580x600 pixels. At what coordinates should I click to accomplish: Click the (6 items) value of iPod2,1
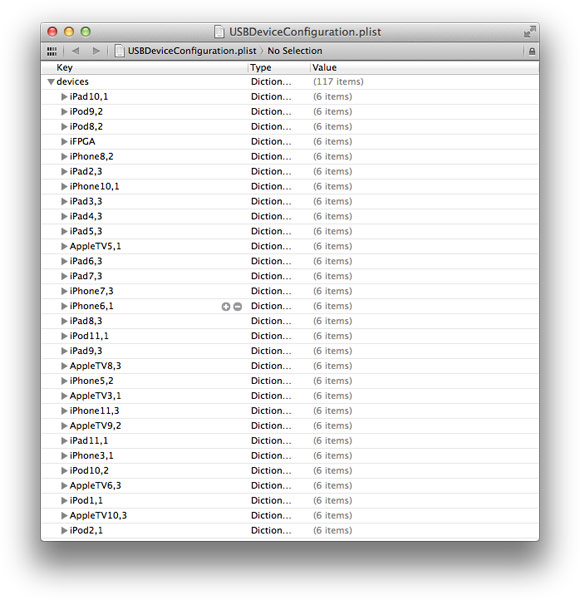(x=332, y=530)
